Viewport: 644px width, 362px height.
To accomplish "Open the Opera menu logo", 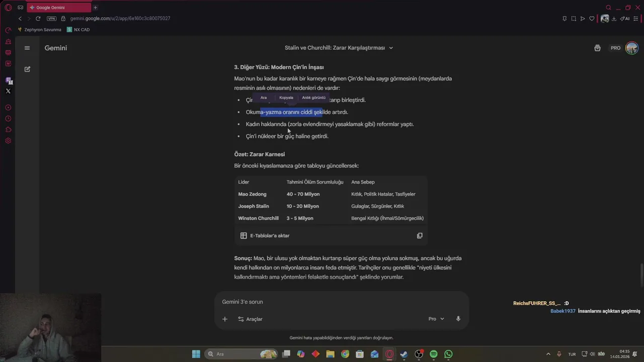I will [x=8, y=8].
